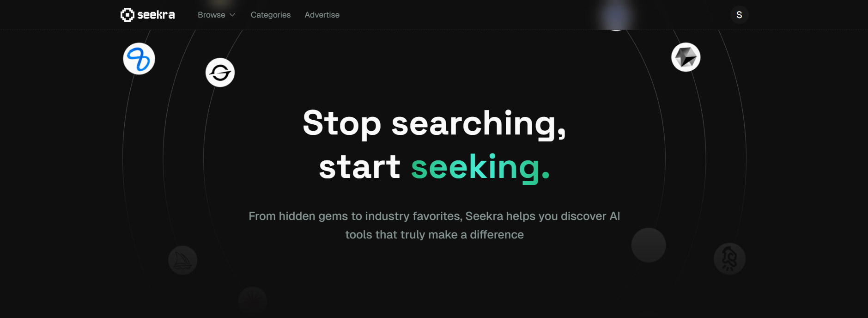The width and height of the screenshot is (868, 318).
Task: Click the seekra wordmark in the navbar
Action: tap(156, 14)
